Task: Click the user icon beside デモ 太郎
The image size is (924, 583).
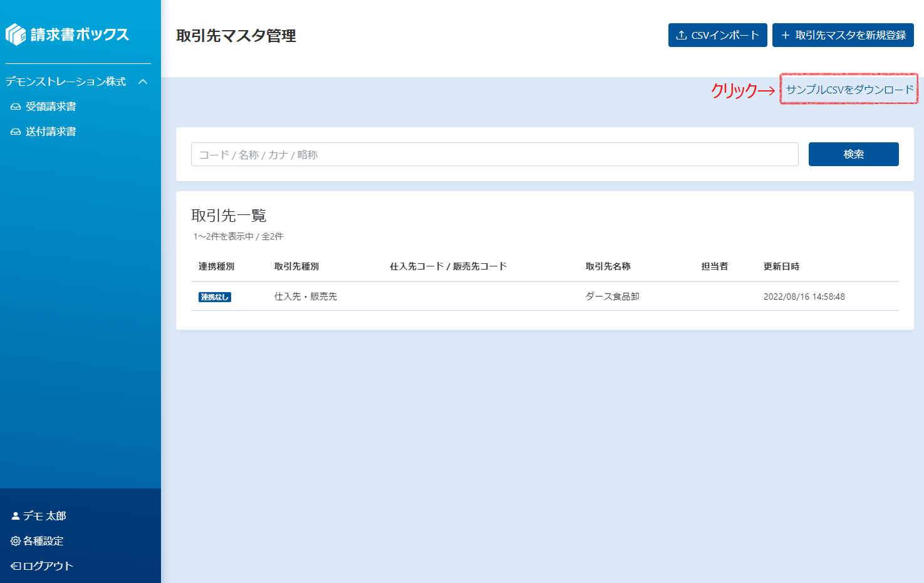Action: [16, 516]
